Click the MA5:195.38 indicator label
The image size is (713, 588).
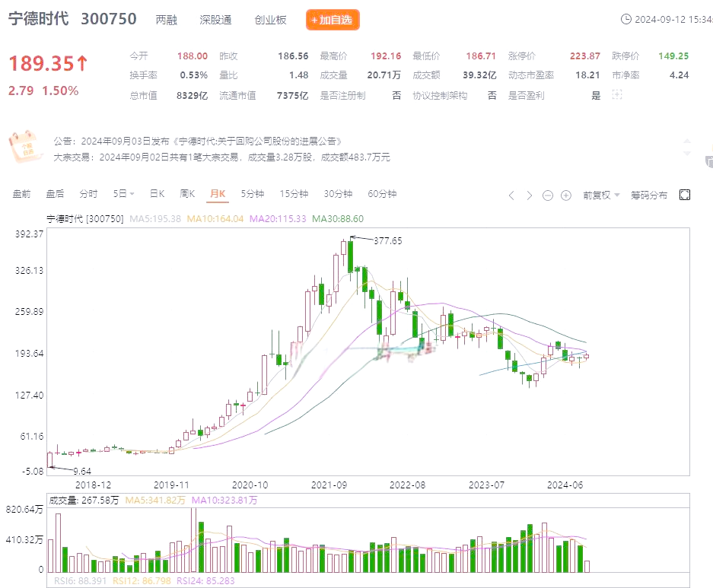click(x=155, y=219)
